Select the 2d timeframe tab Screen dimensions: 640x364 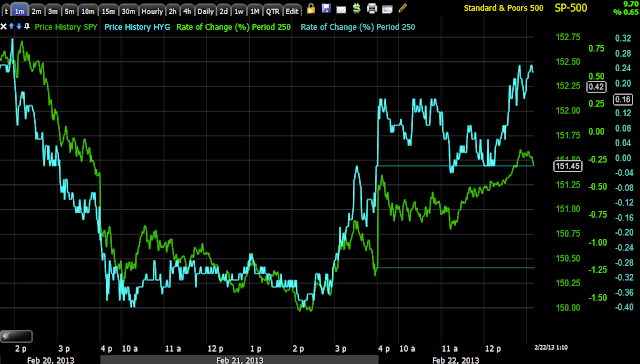click(224, 11)
